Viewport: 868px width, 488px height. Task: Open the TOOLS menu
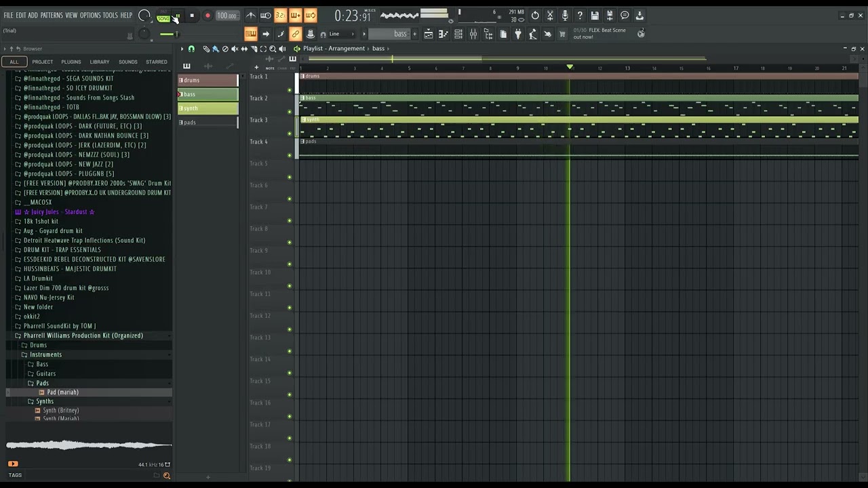[110, 16]
